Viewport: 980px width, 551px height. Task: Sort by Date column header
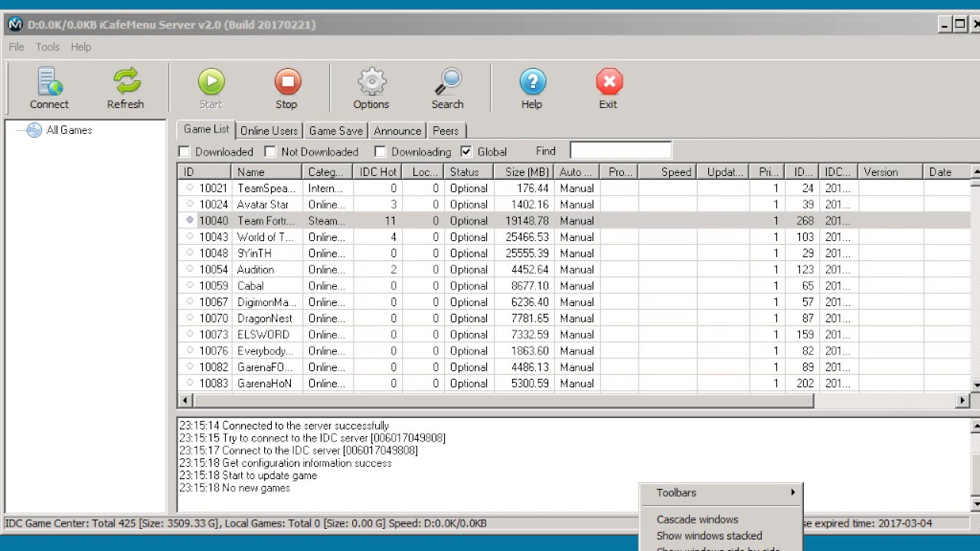tap(948, 172)
